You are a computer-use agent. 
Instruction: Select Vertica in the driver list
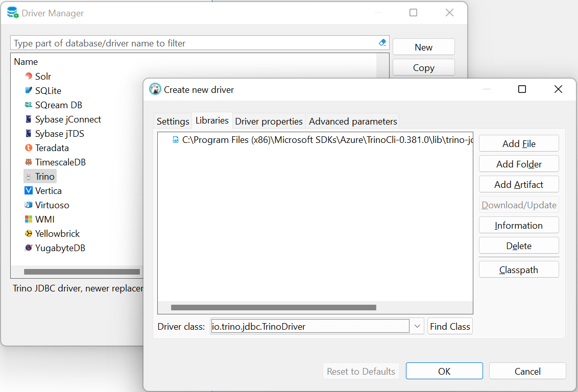pos(49,191)
